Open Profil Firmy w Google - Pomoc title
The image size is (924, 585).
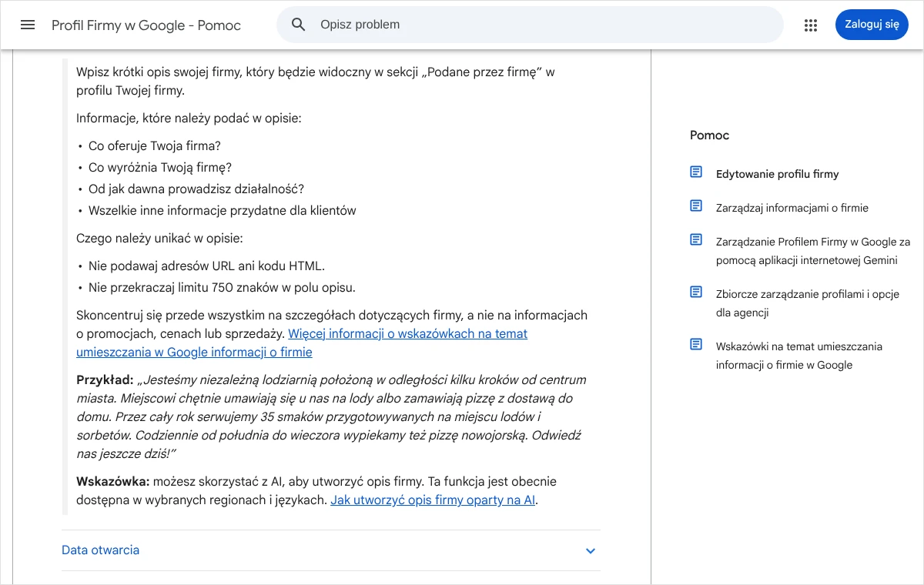(x=146, y=25)
